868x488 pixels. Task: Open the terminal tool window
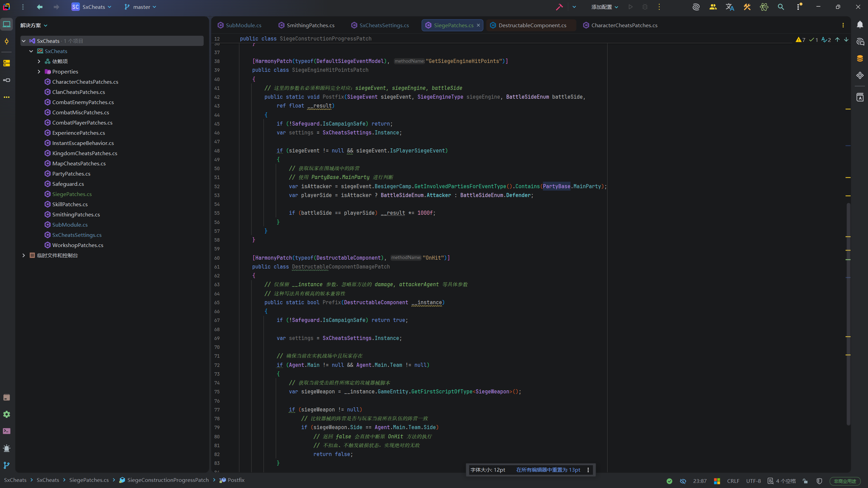(x=6, y=431)
